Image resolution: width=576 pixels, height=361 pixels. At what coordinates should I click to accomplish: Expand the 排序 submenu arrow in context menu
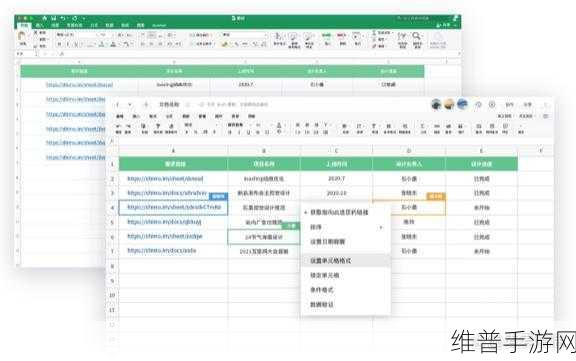tap(381, 227)
